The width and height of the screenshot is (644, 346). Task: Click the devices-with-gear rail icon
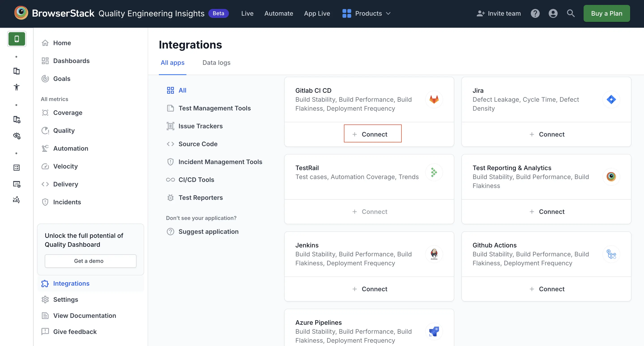click(17, 120)
